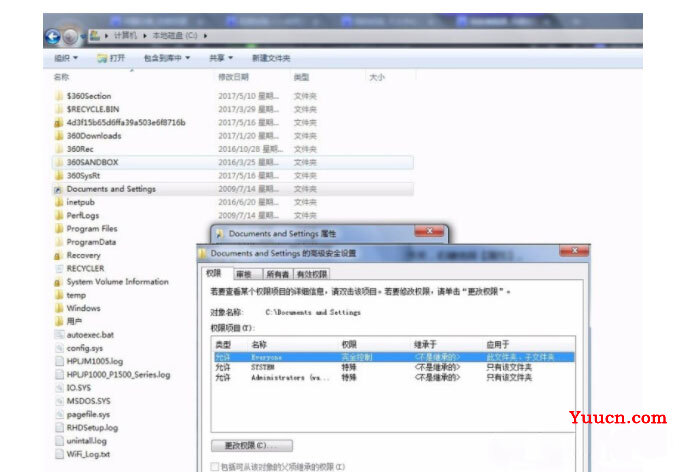Select the Program Files folder icon
This screenshot has height=472, width=679.
59,229
